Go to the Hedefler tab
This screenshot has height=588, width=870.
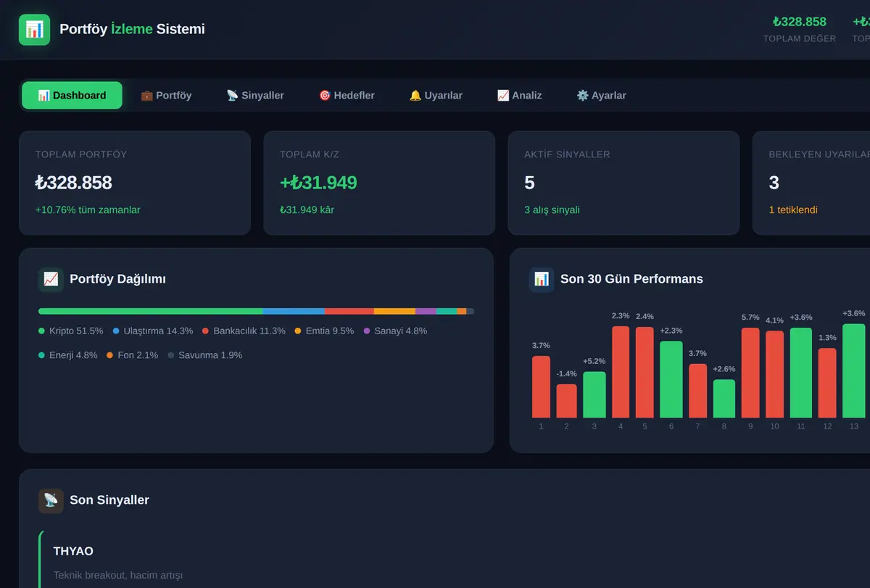click(347, 96)
